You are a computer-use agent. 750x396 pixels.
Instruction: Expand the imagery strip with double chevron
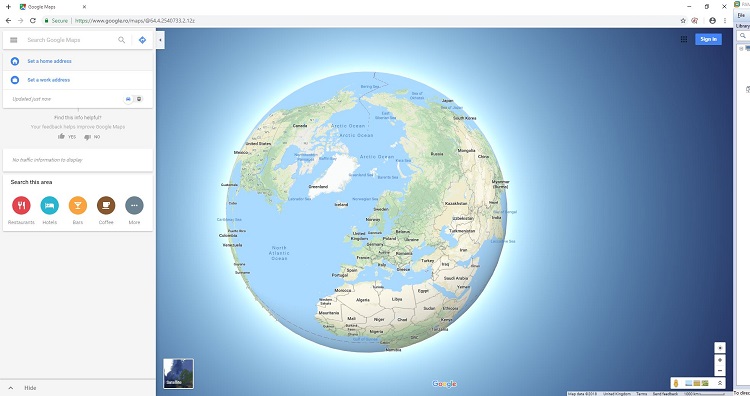tap(719, 383)
